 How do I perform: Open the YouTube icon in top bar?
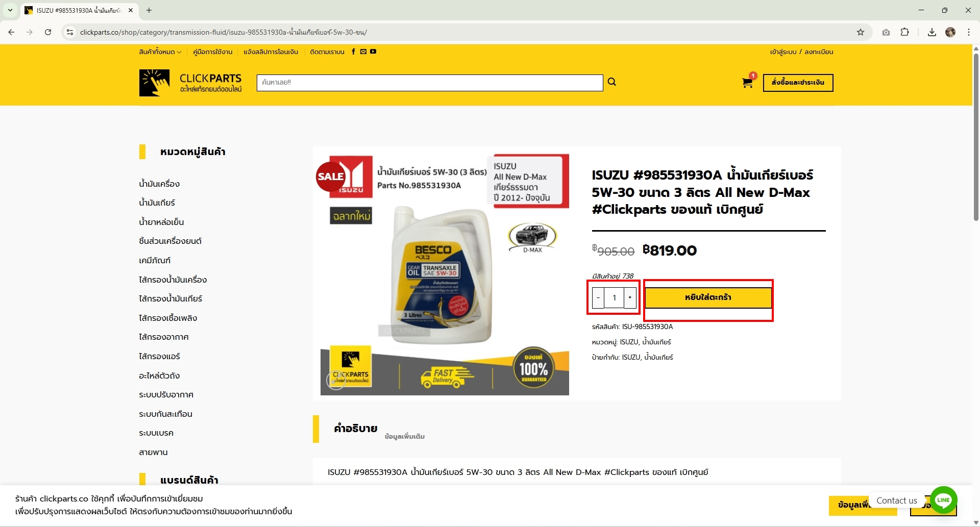click(x=373, y=52)
